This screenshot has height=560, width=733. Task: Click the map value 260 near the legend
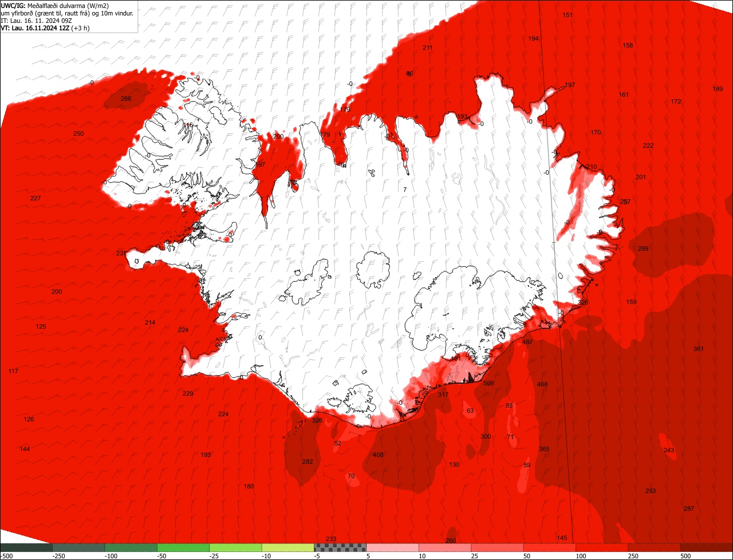click(x=451, y=541)
